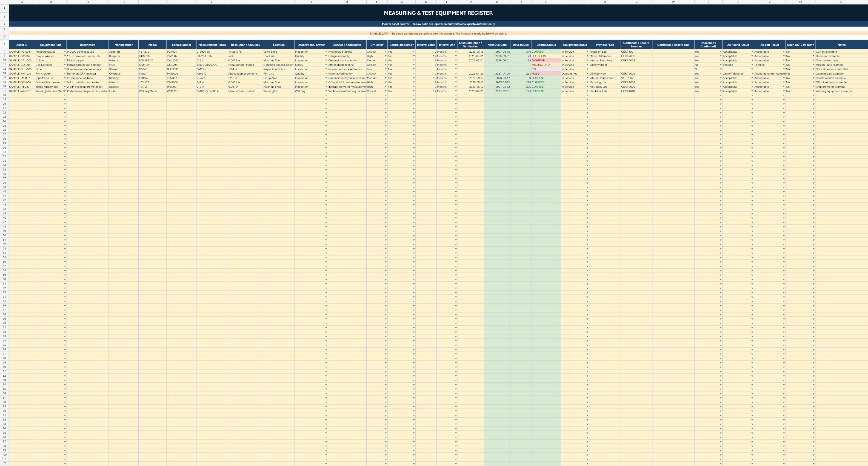Select cell SAMPLE-PG-001
Viewport: 868px width, 466px height.
22,52
